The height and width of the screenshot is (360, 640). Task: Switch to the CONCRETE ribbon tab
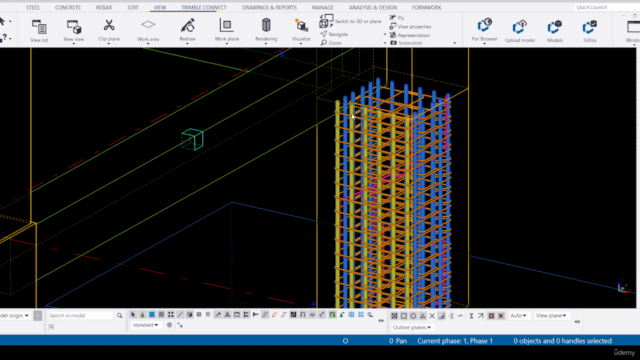68,7
